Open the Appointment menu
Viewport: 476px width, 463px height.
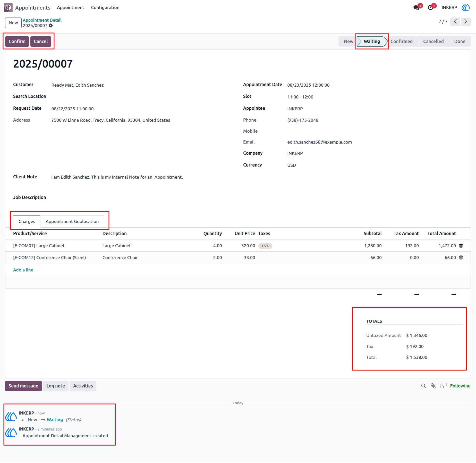point(71,7)
